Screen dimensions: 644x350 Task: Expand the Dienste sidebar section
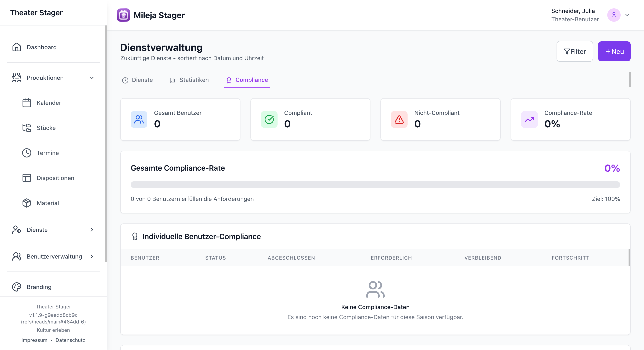tap(92, 230)
